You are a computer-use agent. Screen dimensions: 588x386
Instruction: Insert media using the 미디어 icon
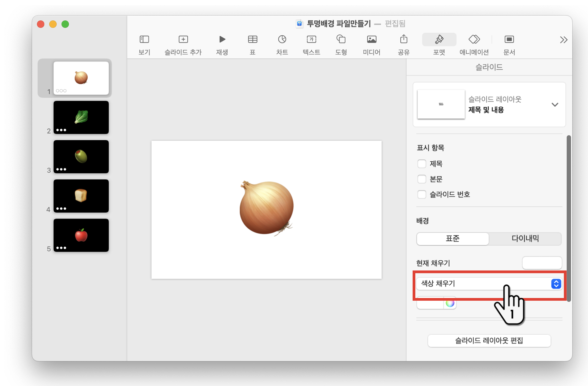[371, 44]
